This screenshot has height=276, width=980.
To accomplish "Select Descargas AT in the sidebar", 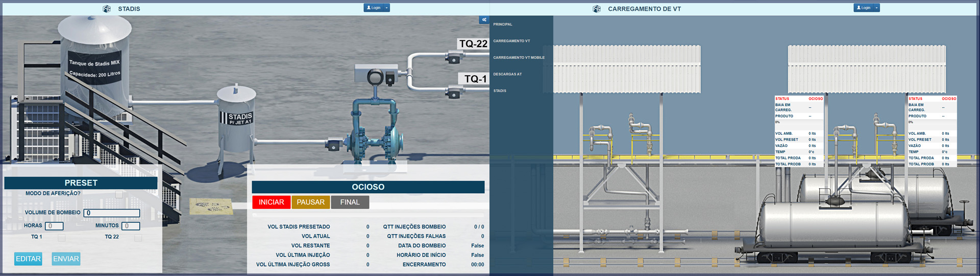I will tap(507, 74).
